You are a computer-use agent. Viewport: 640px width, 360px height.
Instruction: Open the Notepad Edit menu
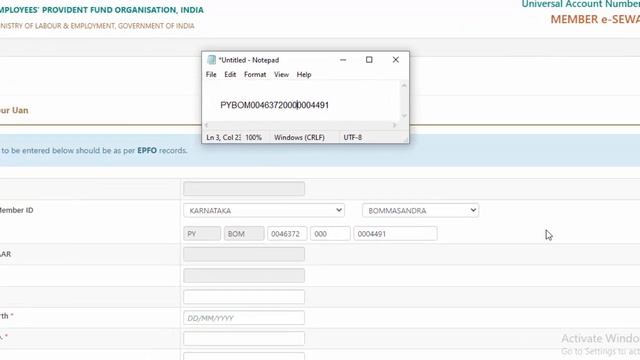click(230, 75)
